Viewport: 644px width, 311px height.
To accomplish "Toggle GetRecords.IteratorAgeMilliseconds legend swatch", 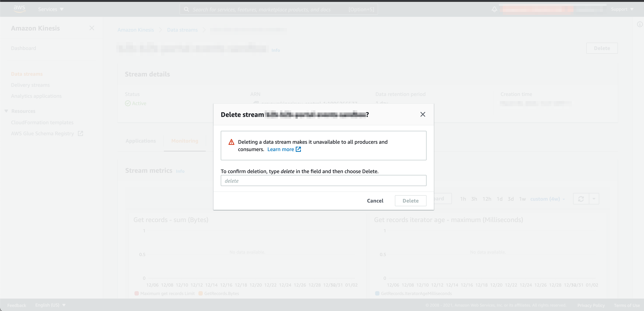I will 377,294.
